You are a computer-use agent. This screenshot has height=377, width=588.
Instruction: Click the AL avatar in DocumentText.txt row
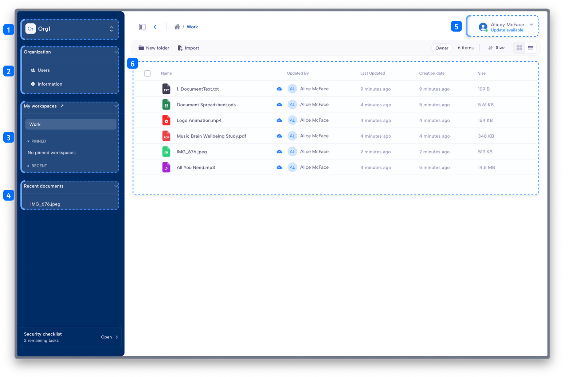[x=292, y=89]
